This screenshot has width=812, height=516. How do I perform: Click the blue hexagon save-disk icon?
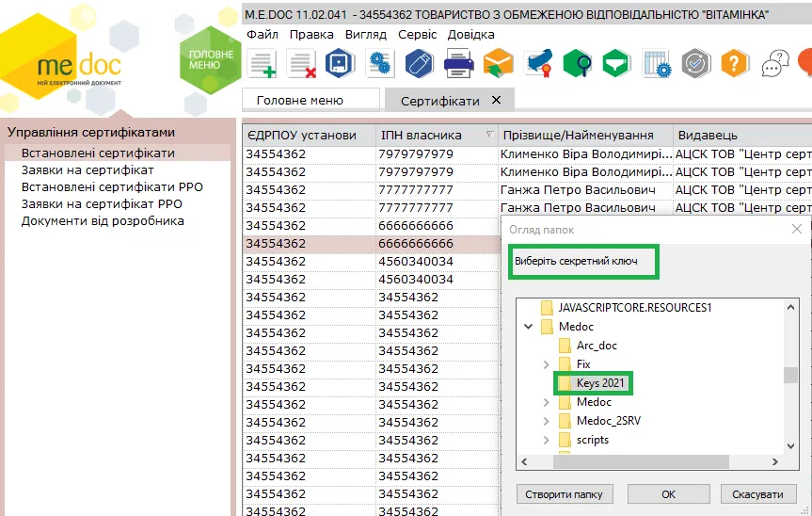pos(340,64)
